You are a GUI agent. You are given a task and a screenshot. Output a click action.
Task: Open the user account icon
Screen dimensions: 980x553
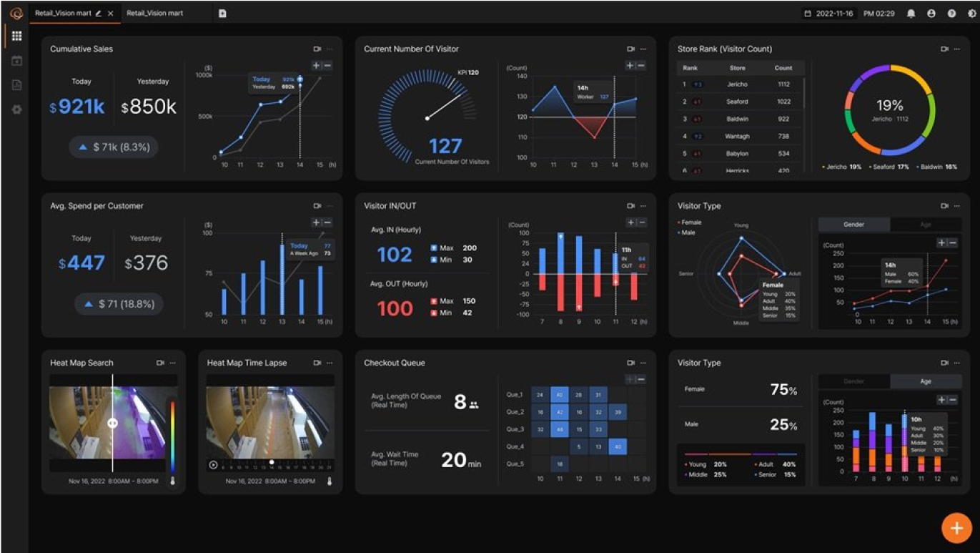click(x=931, y=14)
